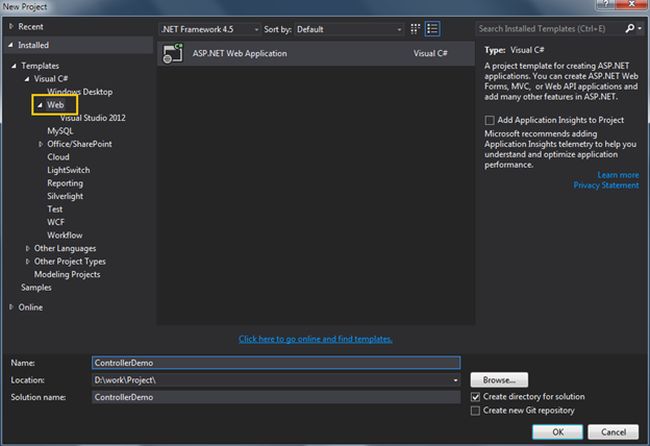Click the Cancel button
This screenshot has height=446, width=650.
click(x=613, y=432)
